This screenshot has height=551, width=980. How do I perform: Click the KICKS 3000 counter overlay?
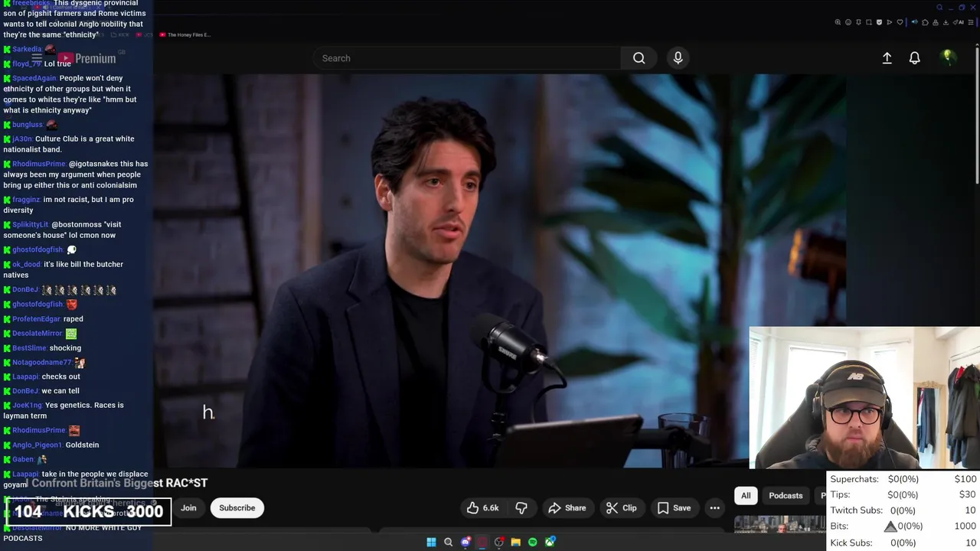click(89, 511)
